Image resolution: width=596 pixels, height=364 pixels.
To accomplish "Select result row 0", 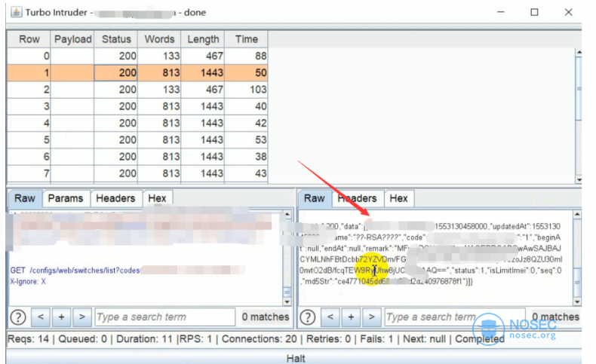I will [x=137, y=57].
